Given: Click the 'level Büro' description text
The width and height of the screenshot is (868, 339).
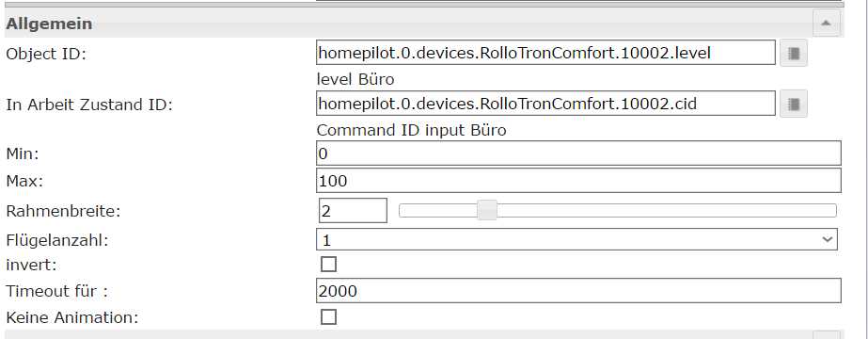Looking at the screenshot, I should point(355,80).
